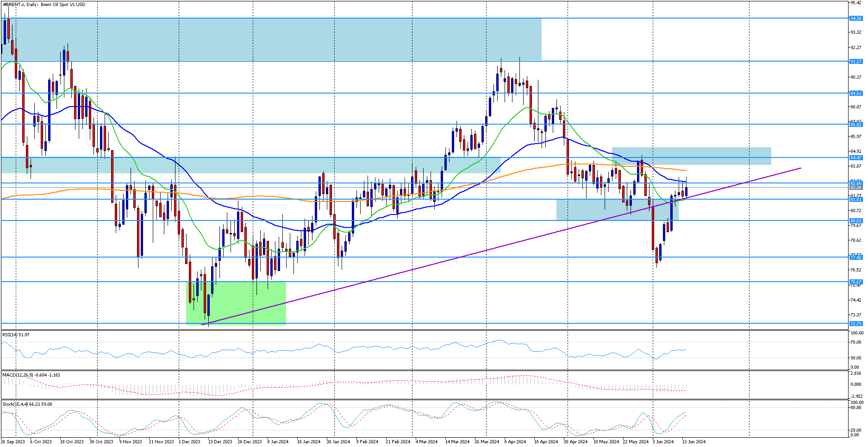Image resolution: width=868 pixels, height=447 pixels.
Task: Select the 84.47 horizontal level price tag
Action: [856, 157]
